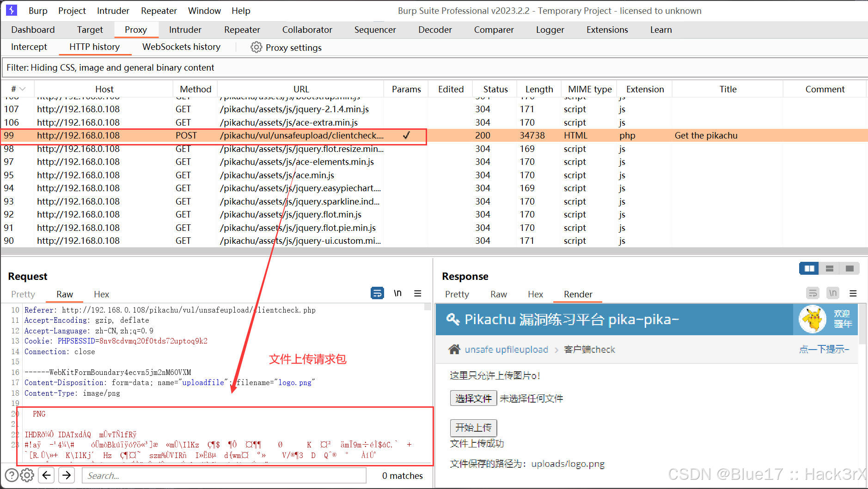Switch to the Decoder tab
This screenshot has height=489, width=868.
[x=435, y=30]
